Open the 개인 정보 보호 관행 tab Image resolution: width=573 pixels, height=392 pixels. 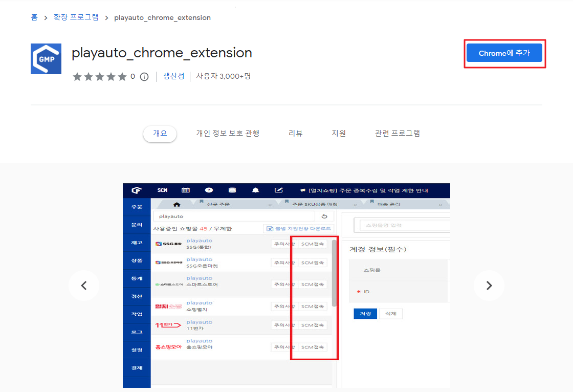click(228, 134)
